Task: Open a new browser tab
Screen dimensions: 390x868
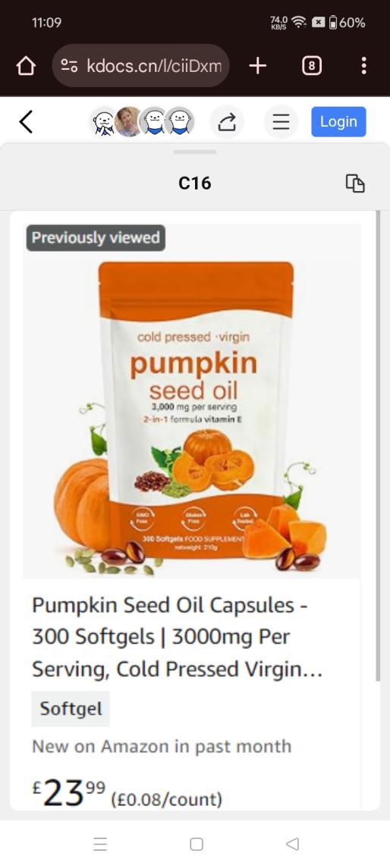Action: point(258,67)
